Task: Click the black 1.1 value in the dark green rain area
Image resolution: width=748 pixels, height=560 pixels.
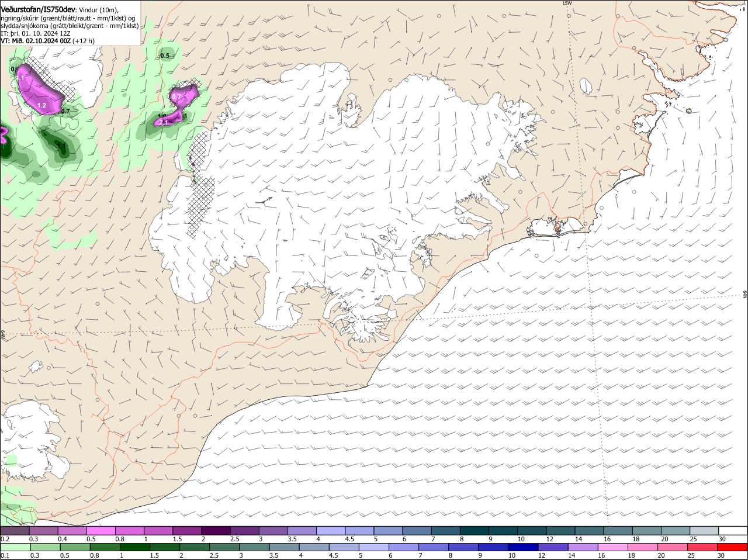Action: click(61, 145)
